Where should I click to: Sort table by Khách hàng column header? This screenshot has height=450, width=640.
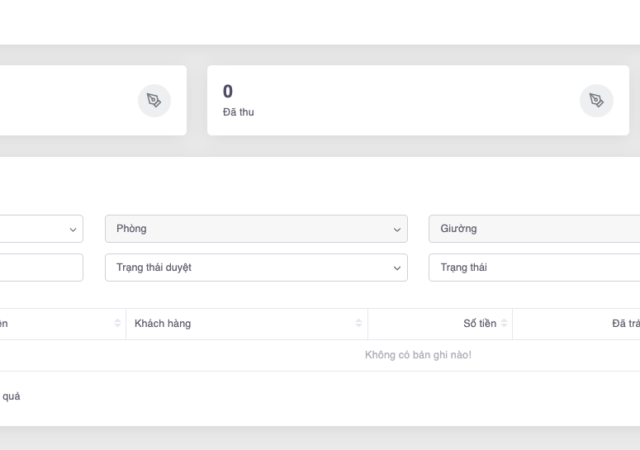tap(163, 323)
